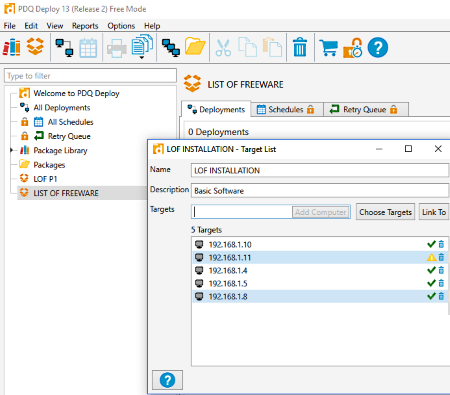Expand the Package Library tree node
This screenshot has height=395, width=450.
(x=11, y=150)
